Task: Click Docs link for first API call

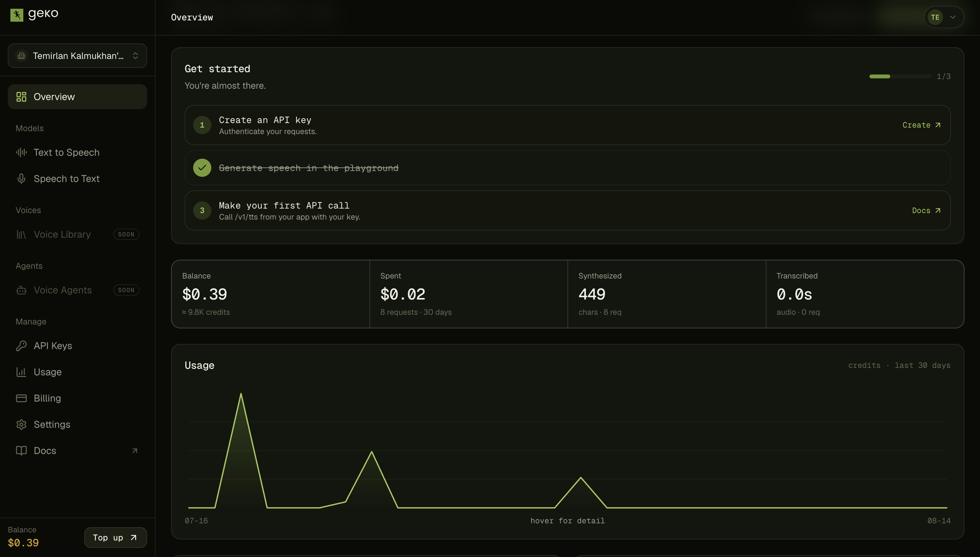Action: (x=927, y=210)
